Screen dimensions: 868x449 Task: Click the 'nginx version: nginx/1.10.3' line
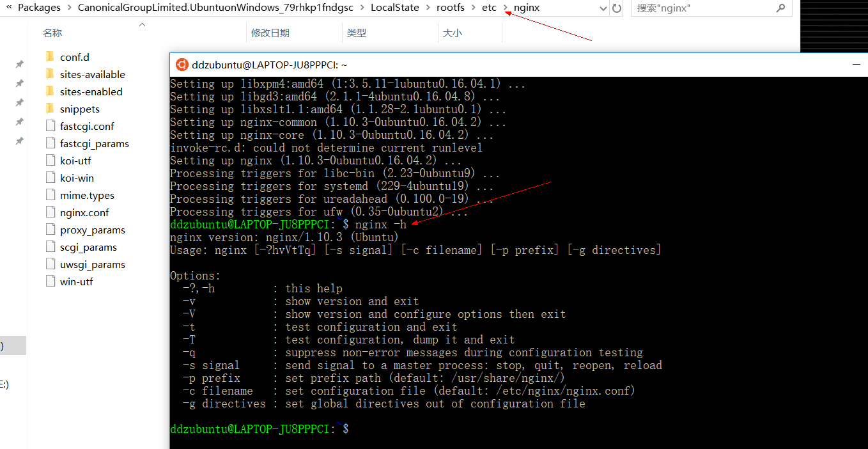click(x=284, y=237)
